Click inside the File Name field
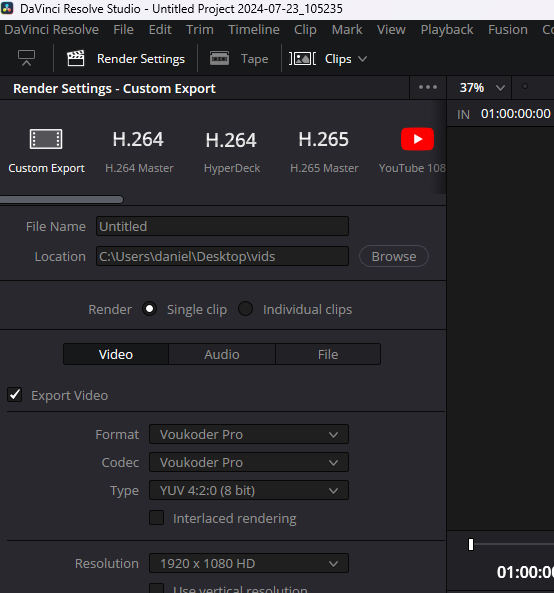554x593 pixels. tap(222, 226)
